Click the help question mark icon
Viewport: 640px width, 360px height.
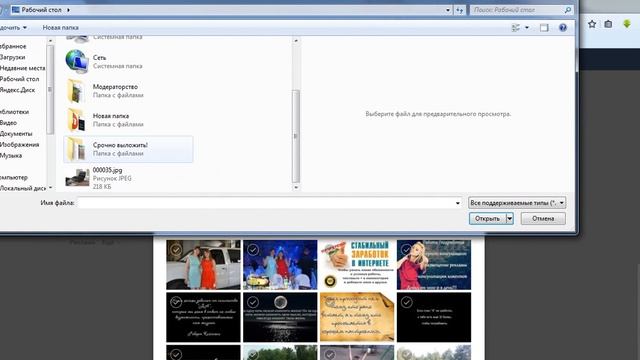(563, 27)
